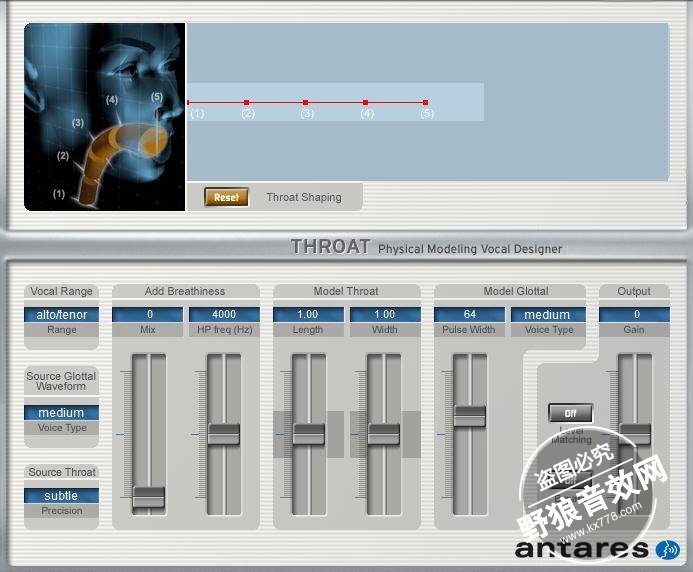Grab the Length slider handle
The image size is (693, 572).
click(308, 434)
